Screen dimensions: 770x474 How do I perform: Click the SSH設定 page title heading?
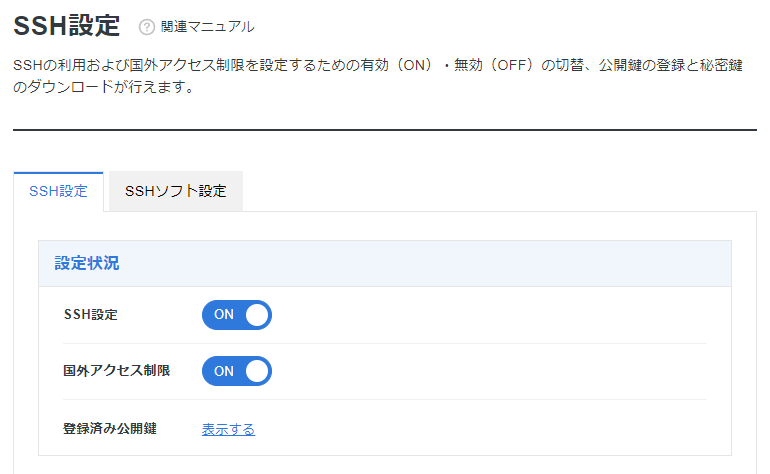tap(66, 26)
